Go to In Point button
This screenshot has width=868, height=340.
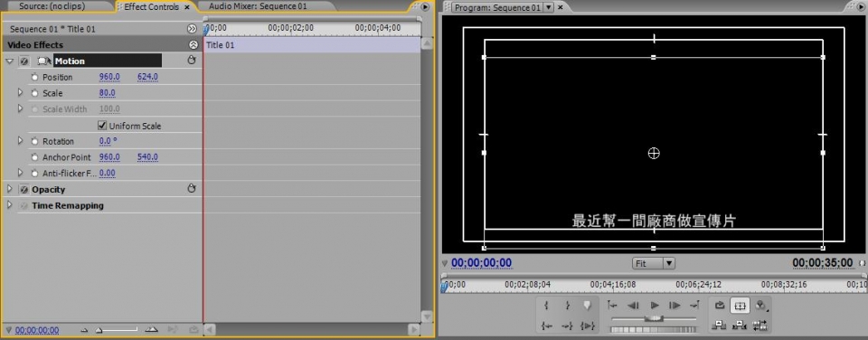(547, 326)
